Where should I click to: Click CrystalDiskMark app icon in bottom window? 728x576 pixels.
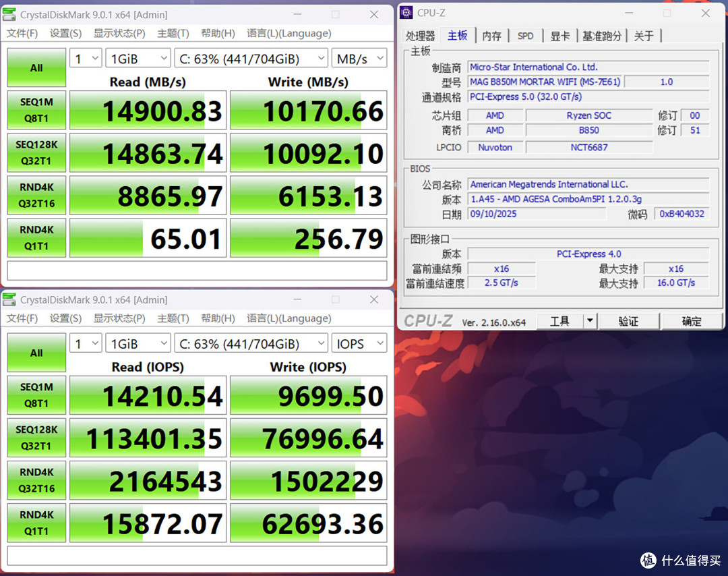9,299
